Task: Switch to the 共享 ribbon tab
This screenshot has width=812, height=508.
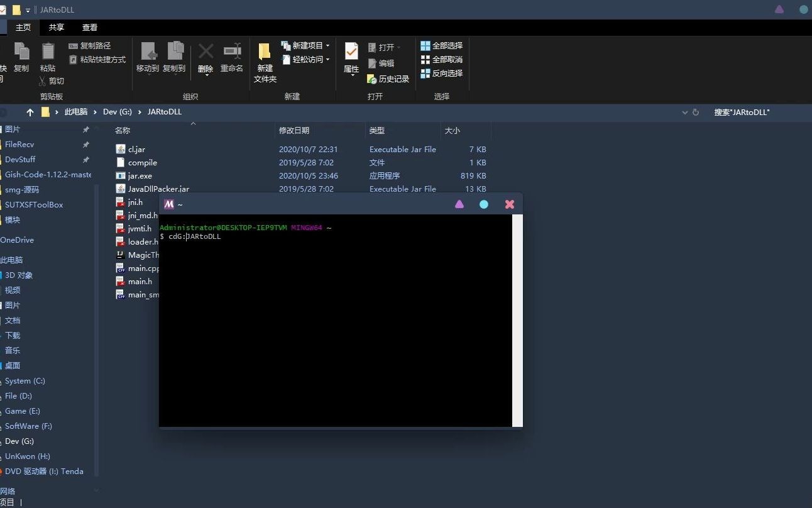Action: coord(57,28)
